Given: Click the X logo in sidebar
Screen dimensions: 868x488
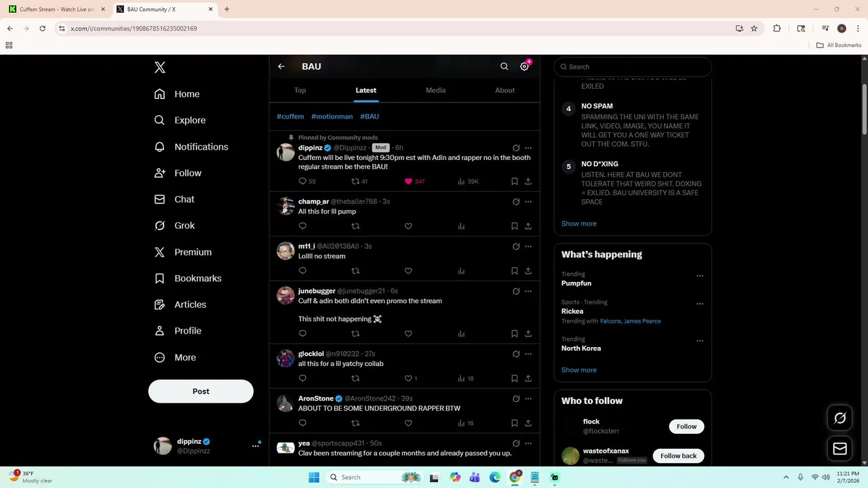Looking at the screenshot, I should pos(160,67).
